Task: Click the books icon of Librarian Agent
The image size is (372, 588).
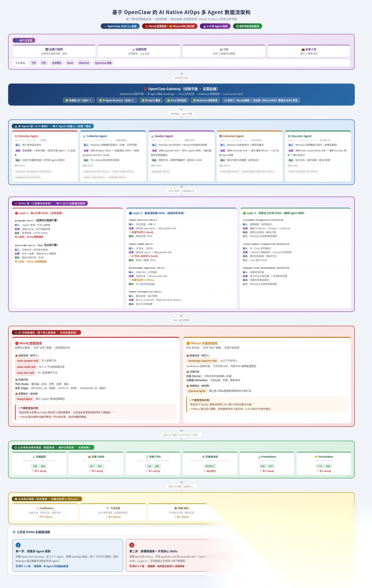Action: [221, 136]
